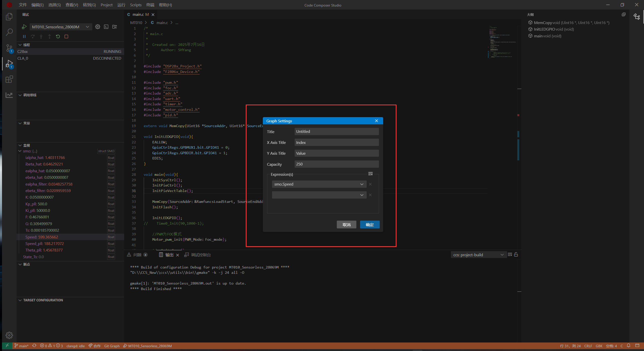Expand the TARGET CONFIGURATION section
Screen dimensions: 644x351
pyautogui.click(x=20, y=300)
